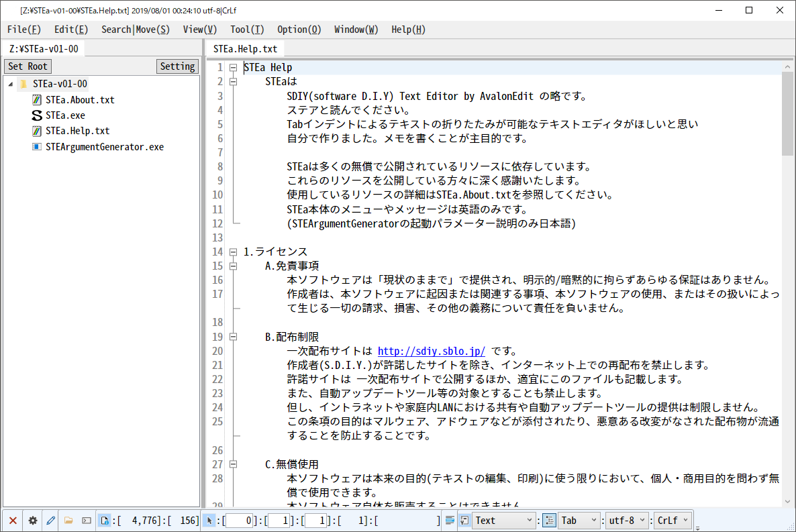The height and width of the screenshot is (532, 796).
Task: Click the icon left of Text dropdown
Action: [464, 521]
